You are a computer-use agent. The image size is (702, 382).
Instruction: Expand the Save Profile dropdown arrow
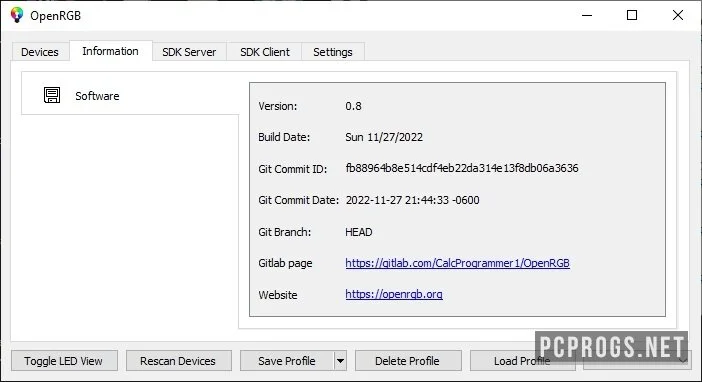pyautogui.click(x=340, y=361)
